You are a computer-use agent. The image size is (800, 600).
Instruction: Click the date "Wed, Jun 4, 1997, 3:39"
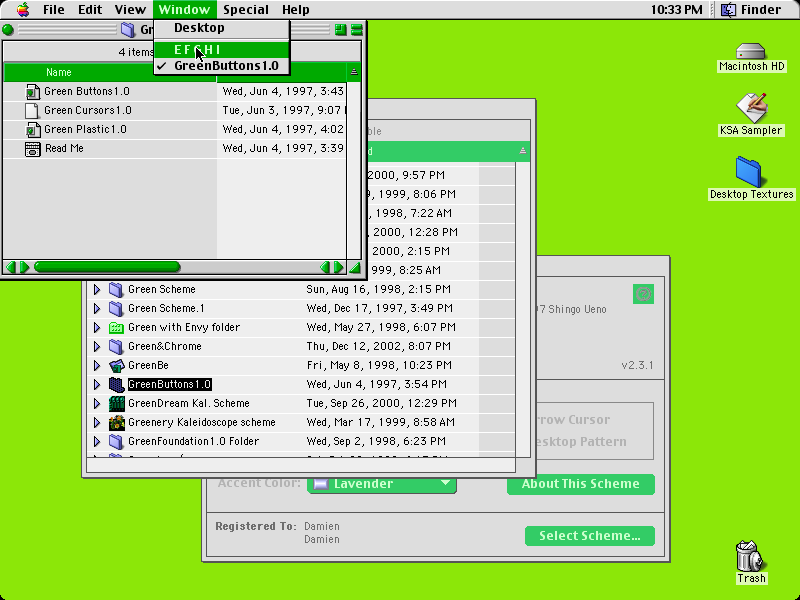point(283,148)
